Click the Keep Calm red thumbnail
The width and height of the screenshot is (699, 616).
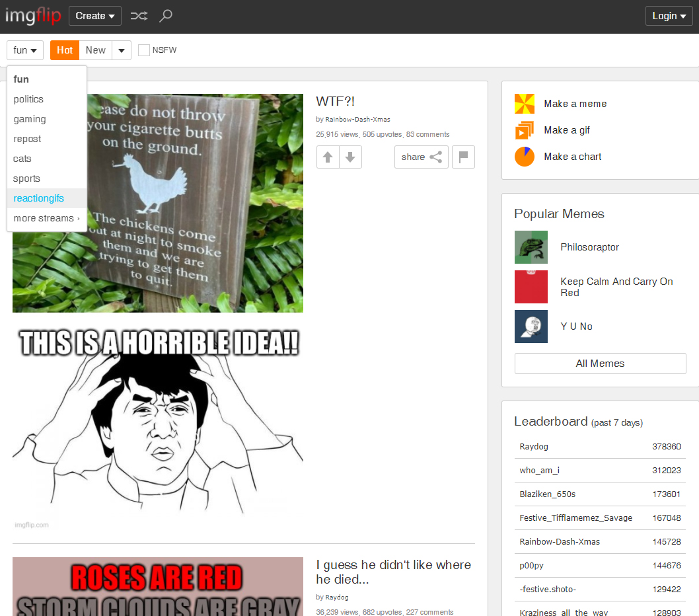(531, 287)
